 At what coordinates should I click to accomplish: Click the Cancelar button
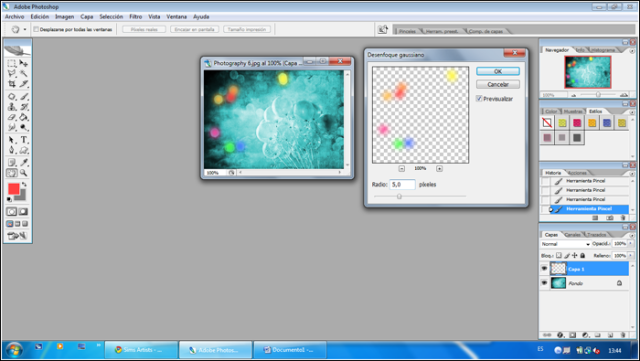click(498, 85)
